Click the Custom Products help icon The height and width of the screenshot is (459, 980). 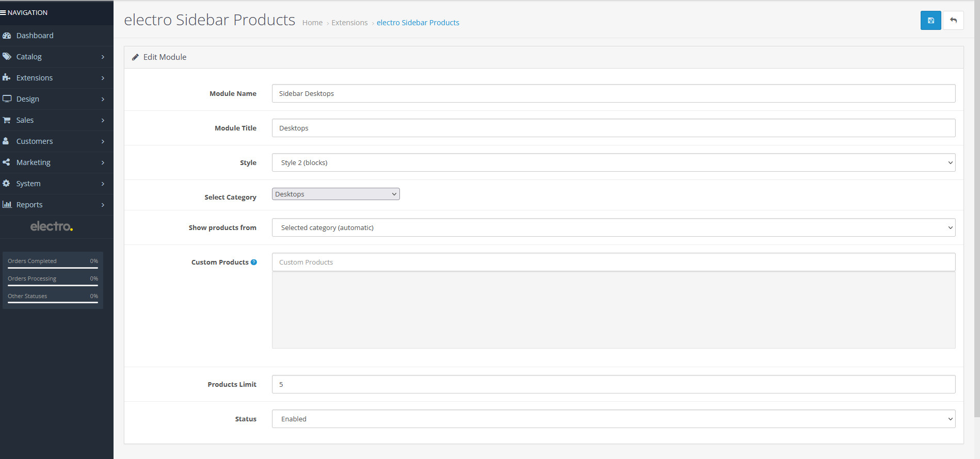pos(254,263)
